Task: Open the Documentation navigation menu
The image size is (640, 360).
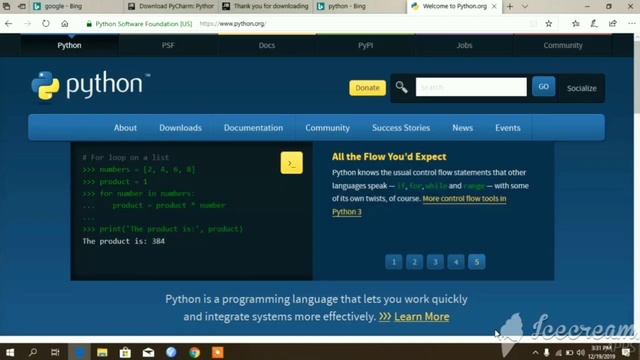Action: tap(253, 128)
